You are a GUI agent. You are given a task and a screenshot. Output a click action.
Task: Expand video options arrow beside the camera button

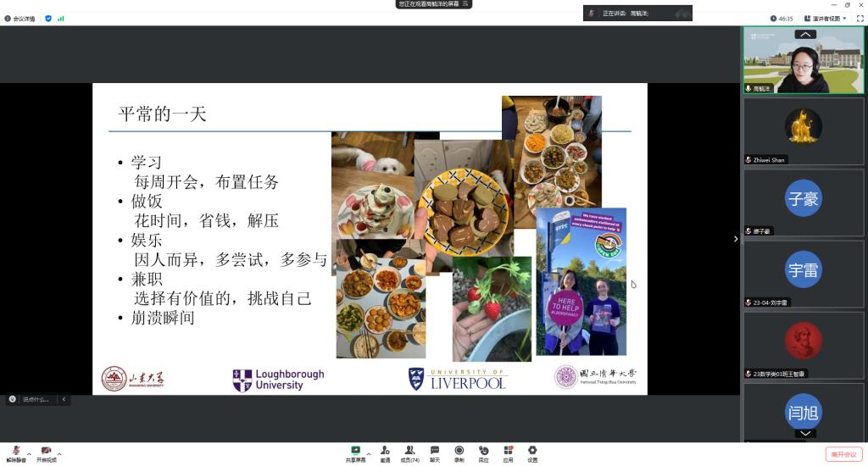(x=58, y=453)
